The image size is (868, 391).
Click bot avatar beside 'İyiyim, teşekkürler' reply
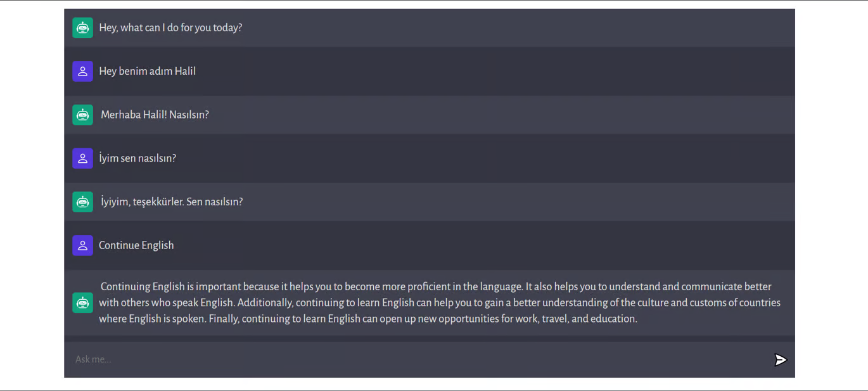(x=82, y=202)
